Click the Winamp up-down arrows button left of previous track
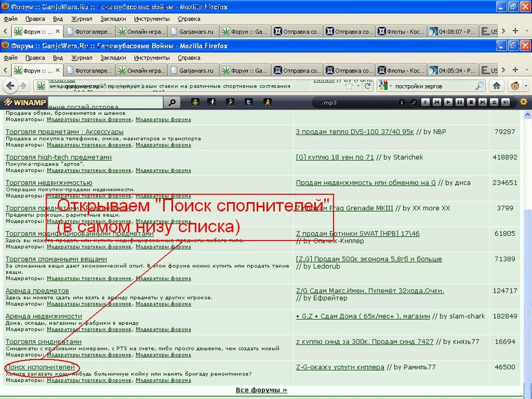Image resolution: width=532 pixels, height=399 pixels. pos(425,102)
